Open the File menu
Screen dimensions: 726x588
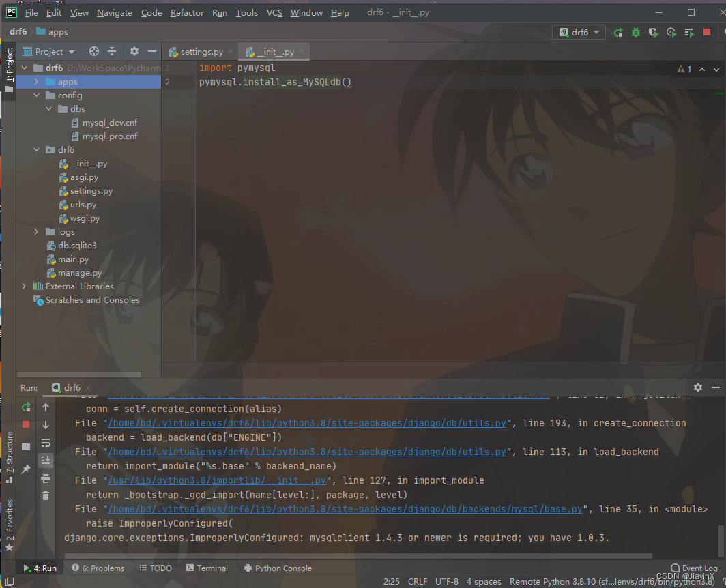point(31,12)
